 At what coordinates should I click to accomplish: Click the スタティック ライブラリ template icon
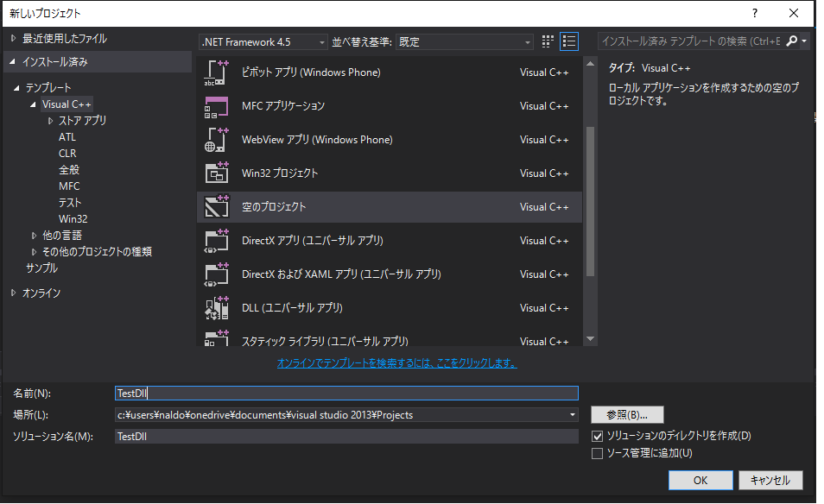tap(217, 337)
